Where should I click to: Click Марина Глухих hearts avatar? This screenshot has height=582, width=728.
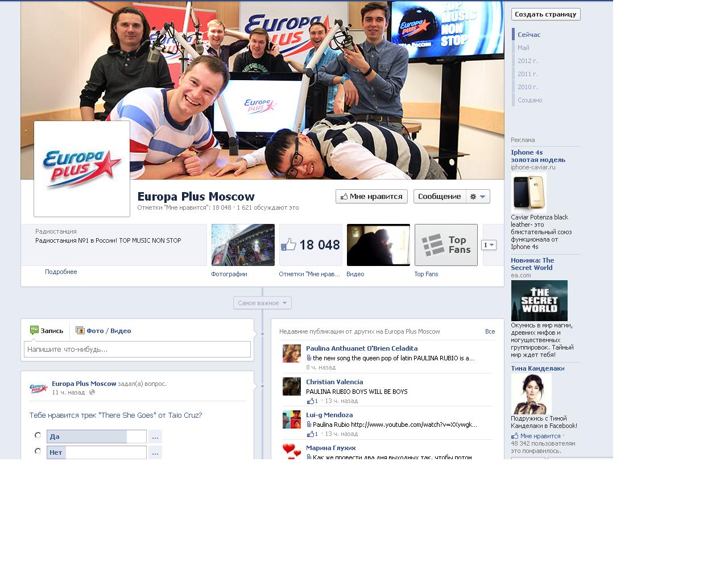coord(292,451)
